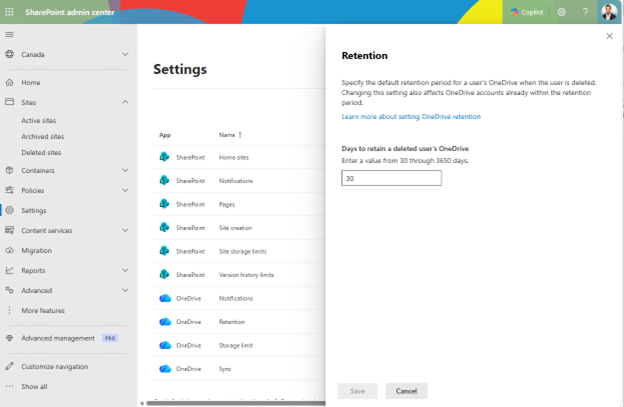Expand the Reports chevron
This screenshot has height=407, width=624.
(x=125, y=270)
